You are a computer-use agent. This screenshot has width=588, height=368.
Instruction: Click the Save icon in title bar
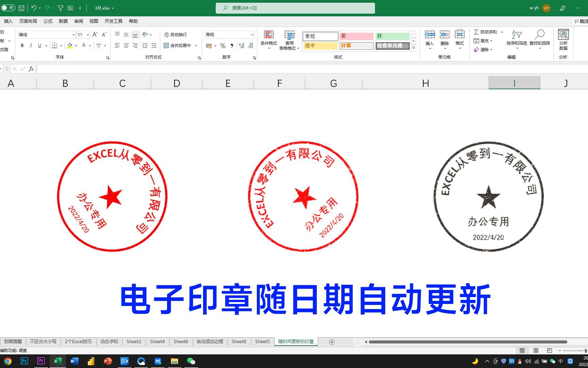[x=21, y=8]
